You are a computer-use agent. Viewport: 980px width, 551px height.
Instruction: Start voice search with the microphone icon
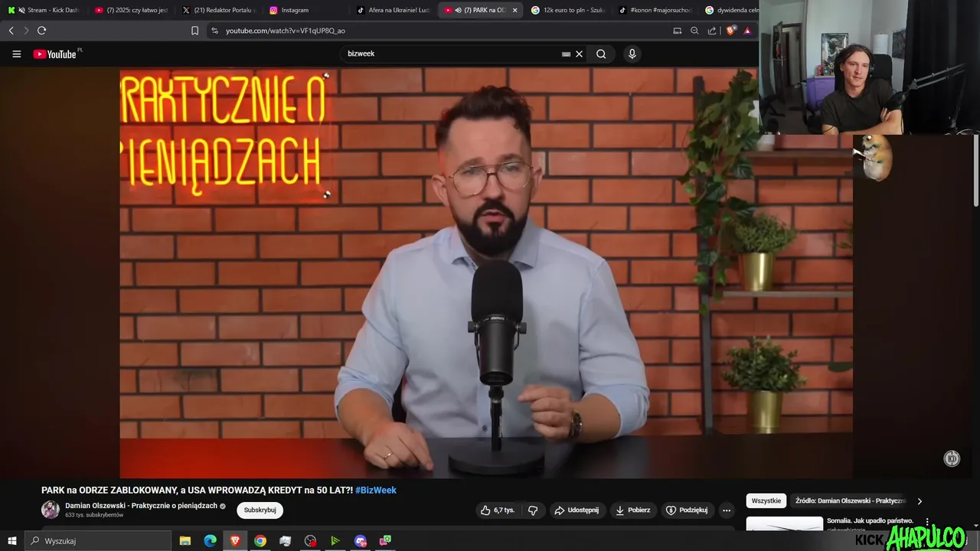632,54
